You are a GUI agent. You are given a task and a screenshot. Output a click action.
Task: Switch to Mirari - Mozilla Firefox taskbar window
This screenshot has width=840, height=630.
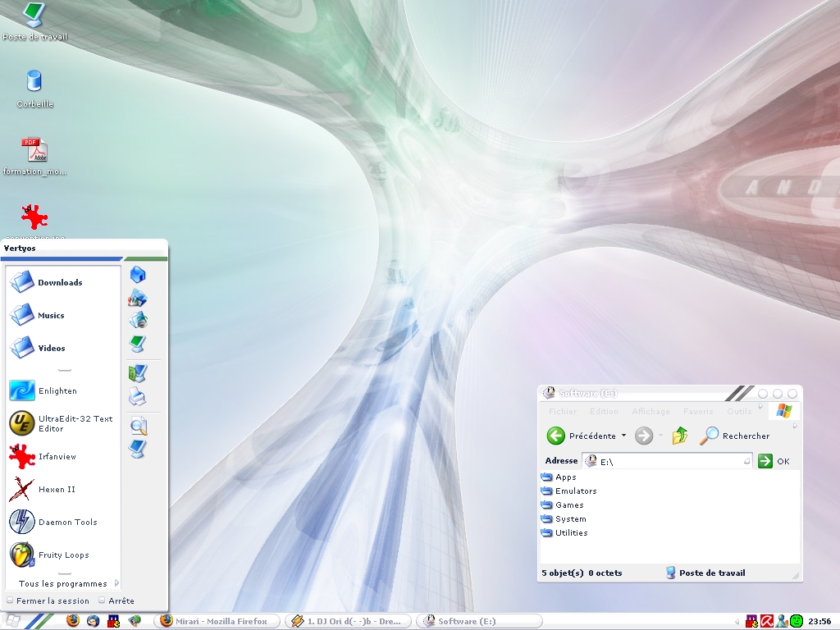point(217,621)
